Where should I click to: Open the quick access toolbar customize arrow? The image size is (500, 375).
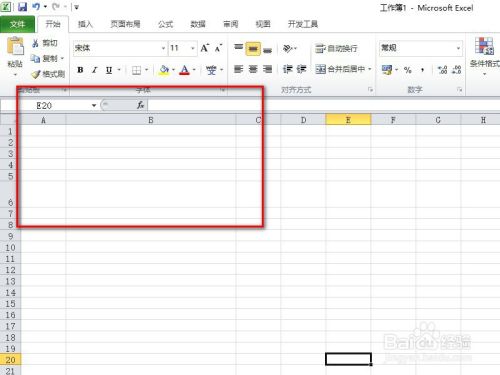76,7
